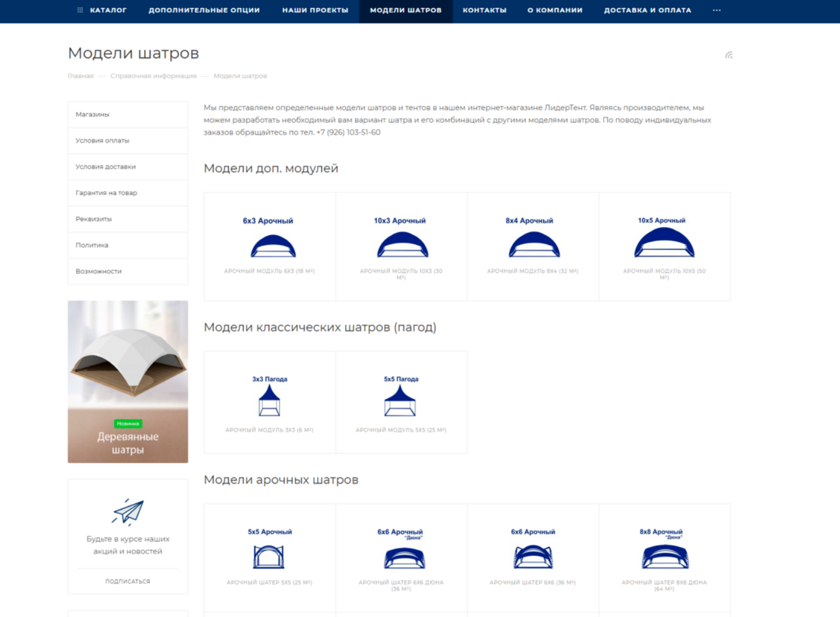Open О компании in the navigation bar
This screenshot has width=840, height=617.
555,10
